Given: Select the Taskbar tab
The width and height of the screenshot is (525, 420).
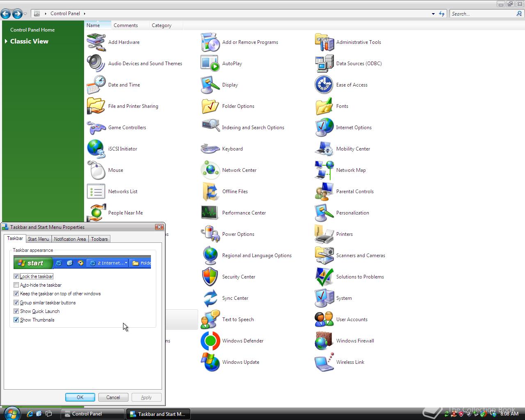Looking at the screenshot, I should point(15,238).
